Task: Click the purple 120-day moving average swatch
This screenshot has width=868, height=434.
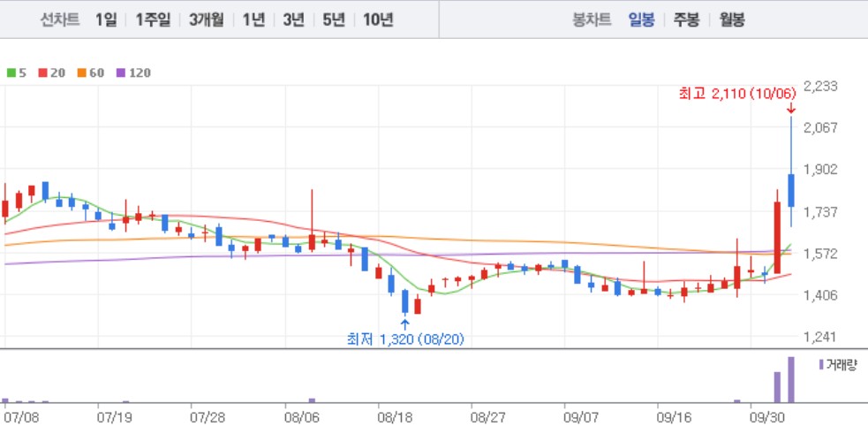Action: click(121, 72)
